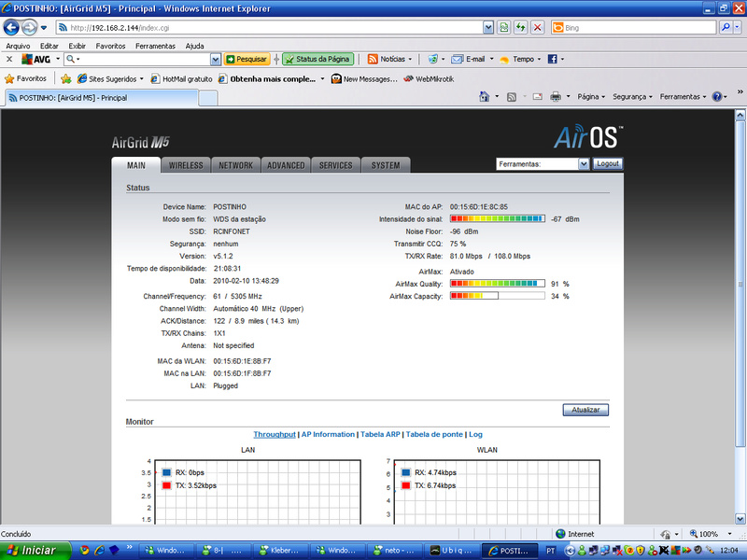
Task: Click the Print icon in command bar
Action: click(556, 97)
